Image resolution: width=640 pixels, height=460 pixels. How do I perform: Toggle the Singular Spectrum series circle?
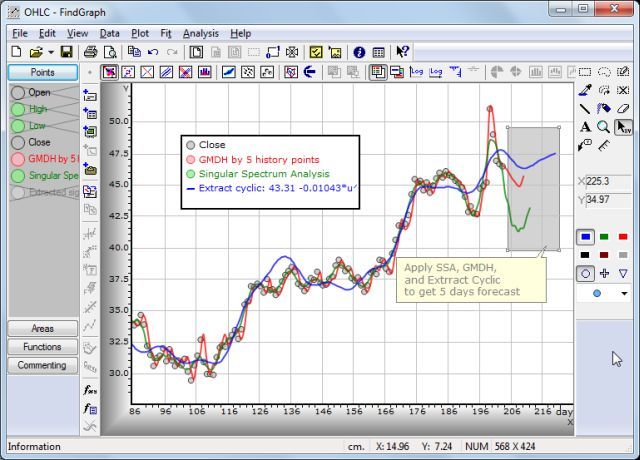pos(18,176)
